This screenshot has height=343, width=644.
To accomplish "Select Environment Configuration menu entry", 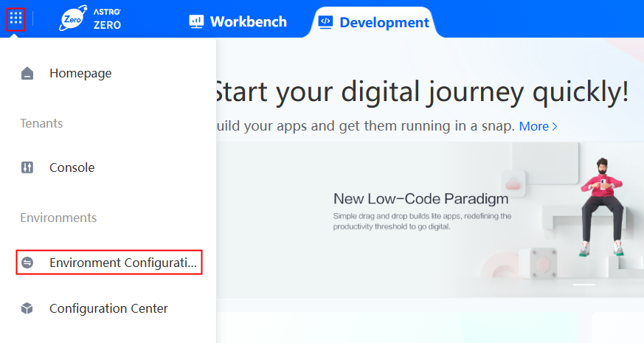I will coord(109,262).
